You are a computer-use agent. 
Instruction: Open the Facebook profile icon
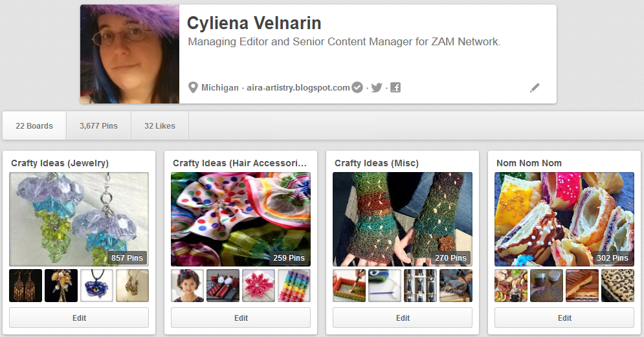point(395,87)
